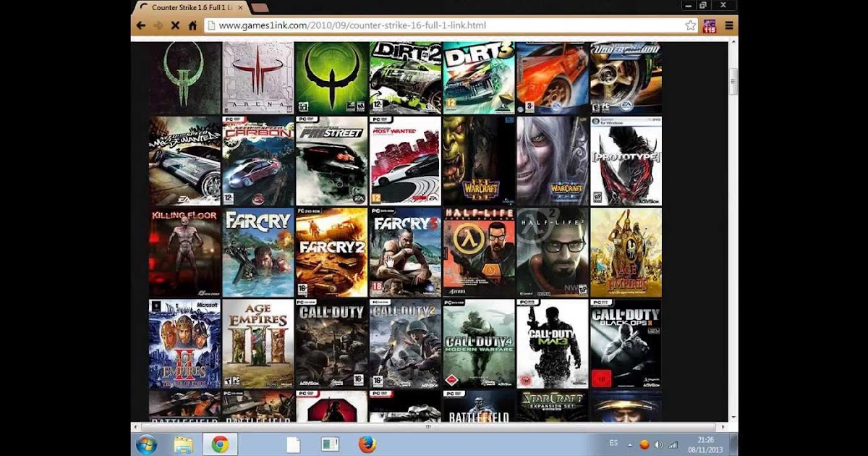Viewport: 868px width, 456px height.
Task: Click the clock showing 21:26
Action: click(705, 439)
